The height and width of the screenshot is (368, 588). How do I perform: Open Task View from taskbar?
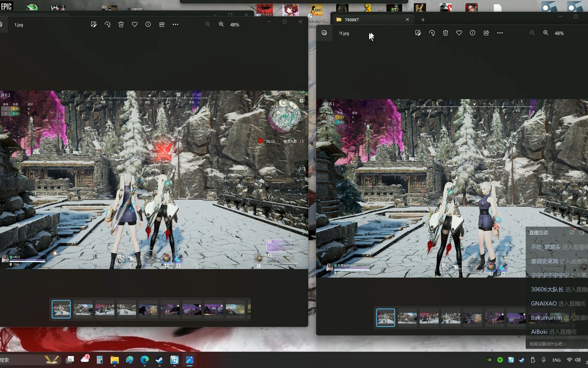click(70, 360)
